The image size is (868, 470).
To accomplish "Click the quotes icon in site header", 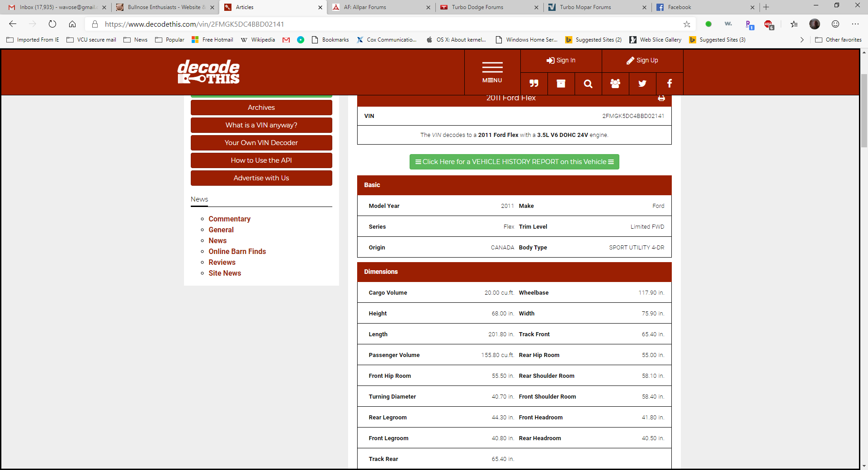I will pyautogui.click(x=534, y=84).
